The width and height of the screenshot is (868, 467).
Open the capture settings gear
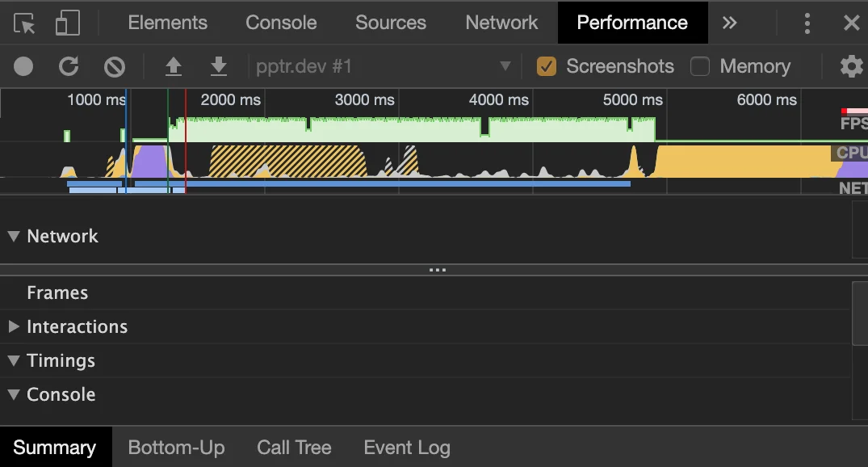click(x=850, y=66)
